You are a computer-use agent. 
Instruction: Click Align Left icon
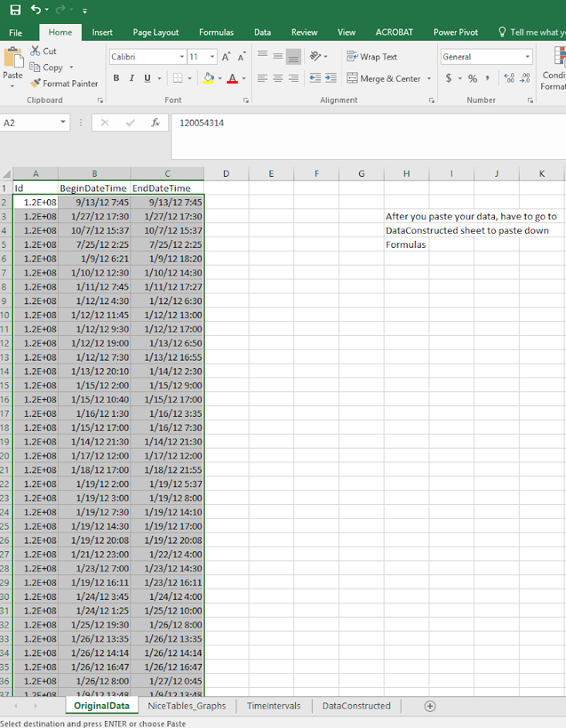point(263,79)
